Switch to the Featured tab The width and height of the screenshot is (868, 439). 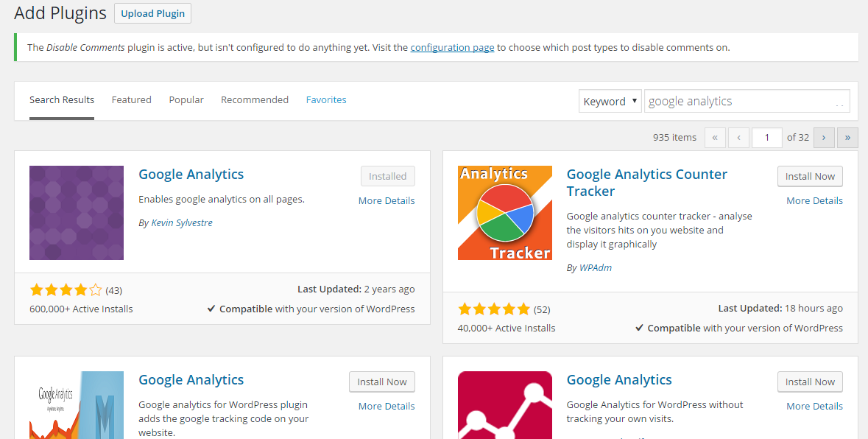tap(131, 99)
